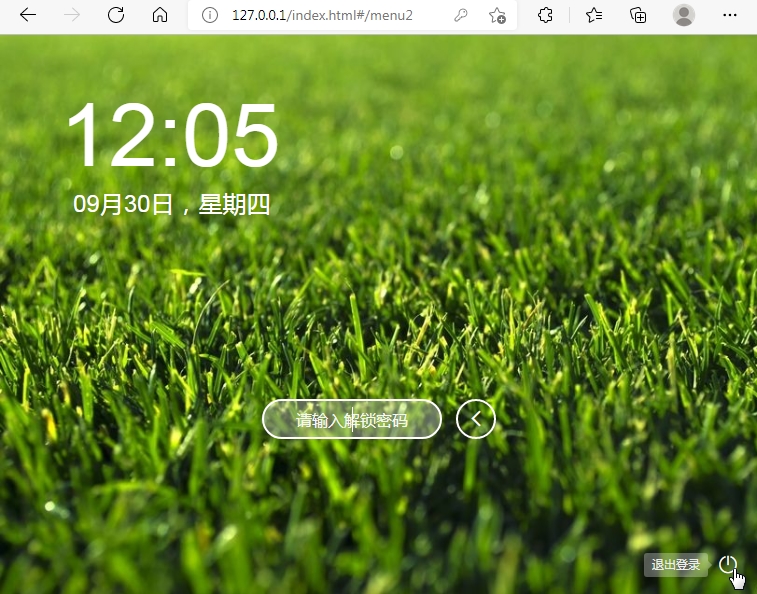
Task: Reload the page with refresh icon
Action: tap(116, 15)
